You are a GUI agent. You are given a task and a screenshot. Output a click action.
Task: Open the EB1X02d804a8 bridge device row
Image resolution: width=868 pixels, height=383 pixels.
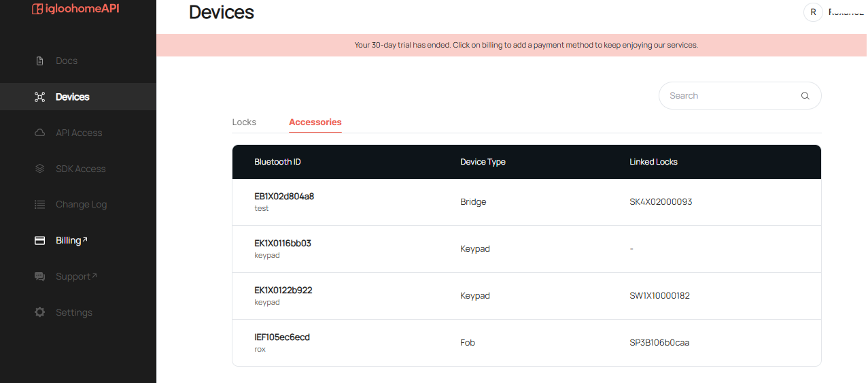(x=527, y=202)
